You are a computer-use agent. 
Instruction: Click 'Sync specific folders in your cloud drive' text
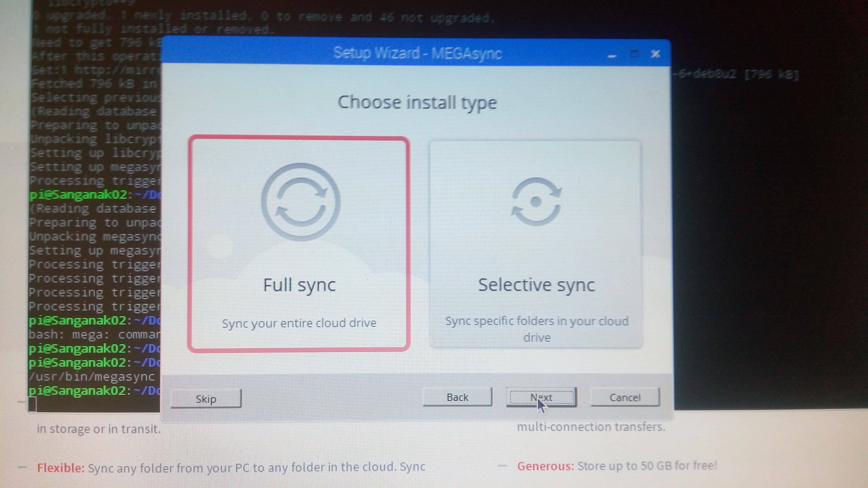tap(537, 329)
